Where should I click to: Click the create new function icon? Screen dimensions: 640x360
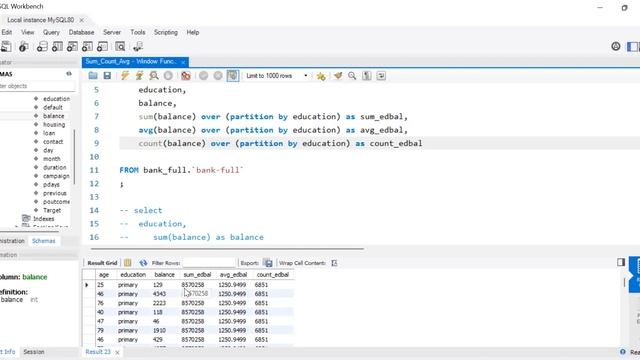click(x=102, y=47)
